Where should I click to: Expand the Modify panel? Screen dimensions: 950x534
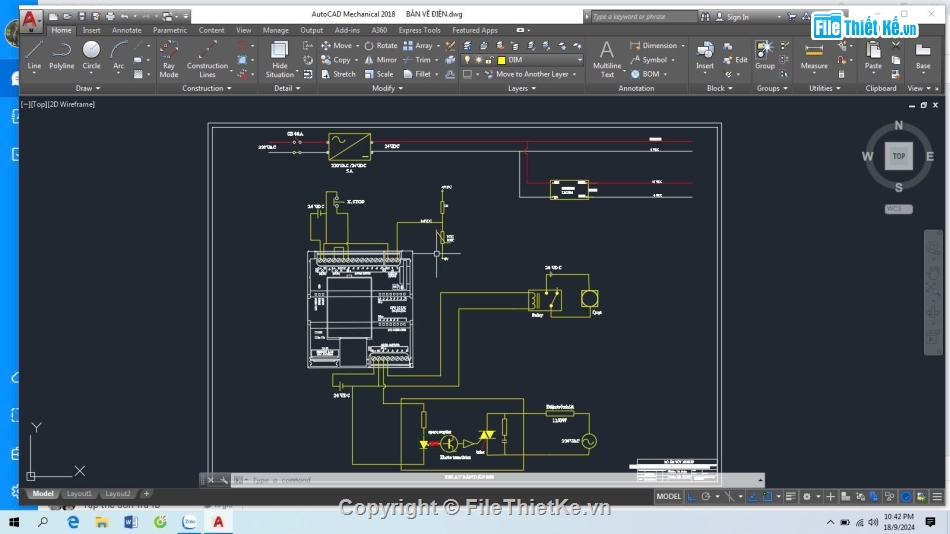pos(387,88)
